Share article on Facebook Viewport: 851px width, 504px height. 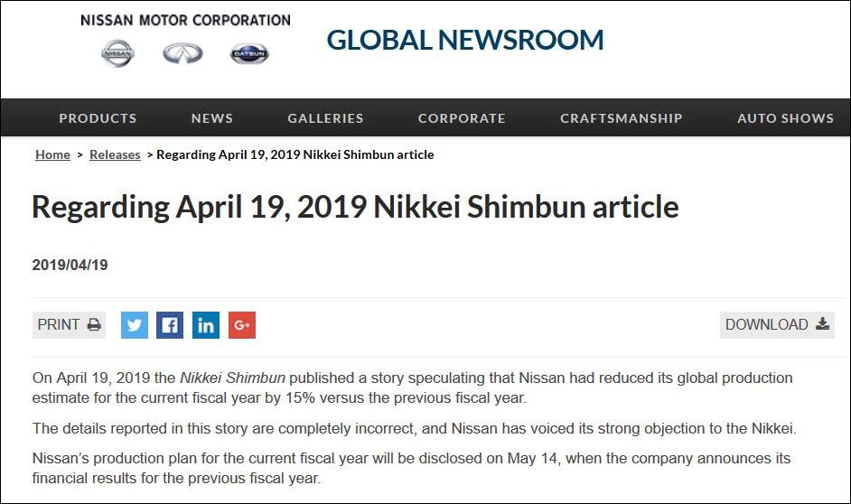170,325
